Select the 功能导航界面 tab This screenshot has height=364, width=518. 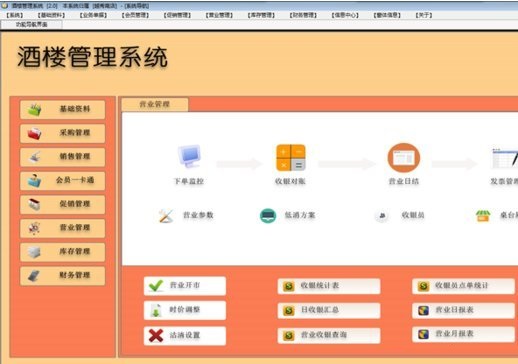pyautogui.click(x=32, y=25)
